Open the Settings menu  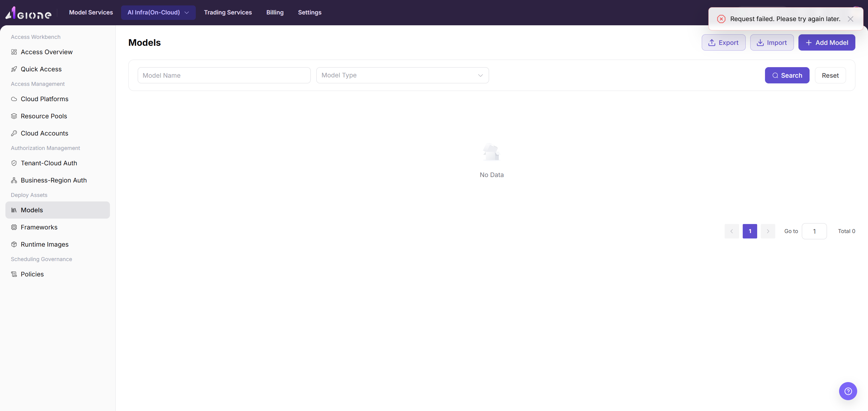click(310, 12)
